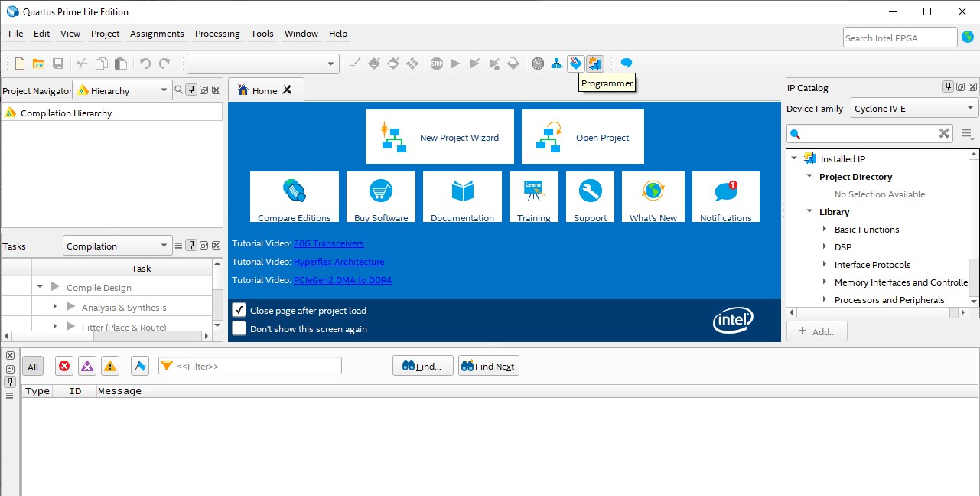This screenshot has width=980, height=496.
Task: Click the globe icon beside search box
Action: coord(968,36)
